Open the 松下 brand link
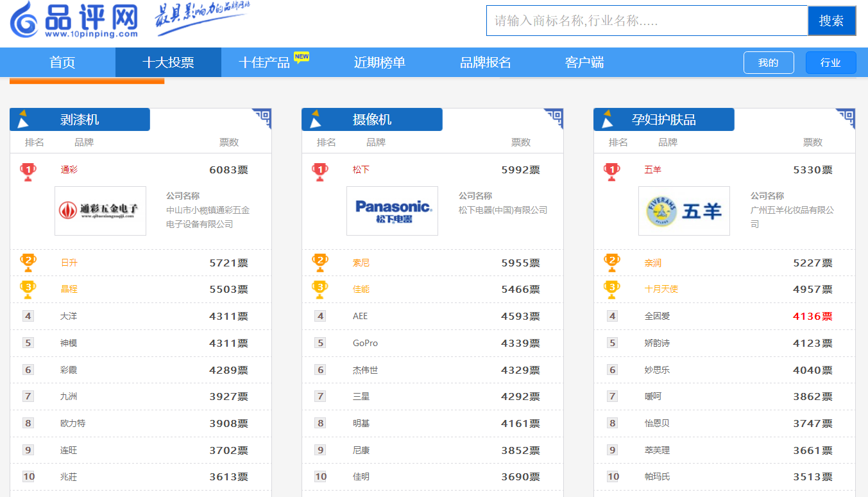The height and width of the screenshot is (497, 868). 361,170
